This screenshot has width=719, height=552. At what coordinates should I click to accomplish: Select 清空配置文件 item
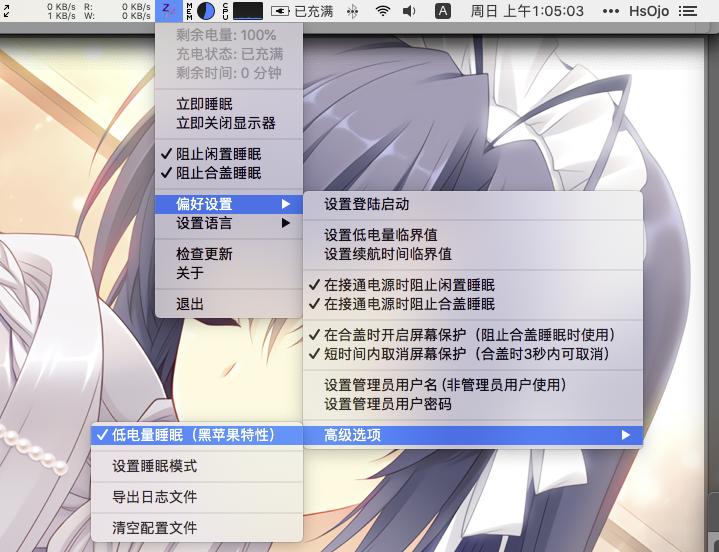pyautogui.click(x=197, y=528)
